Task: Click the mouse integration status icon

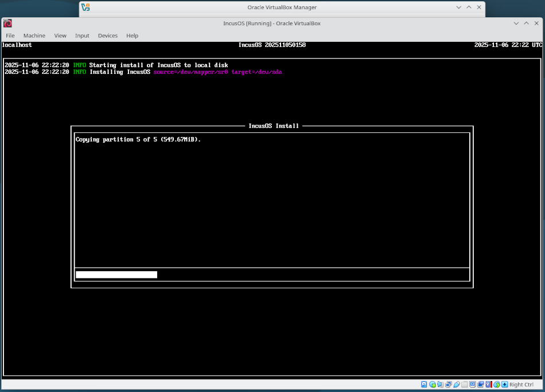Action: (496, 385)
